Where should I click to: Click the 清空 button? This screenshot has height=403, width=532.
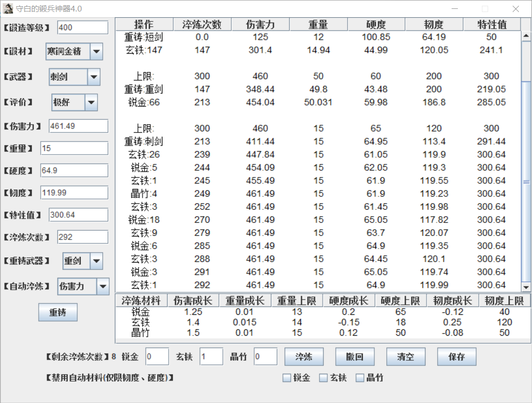406,357
